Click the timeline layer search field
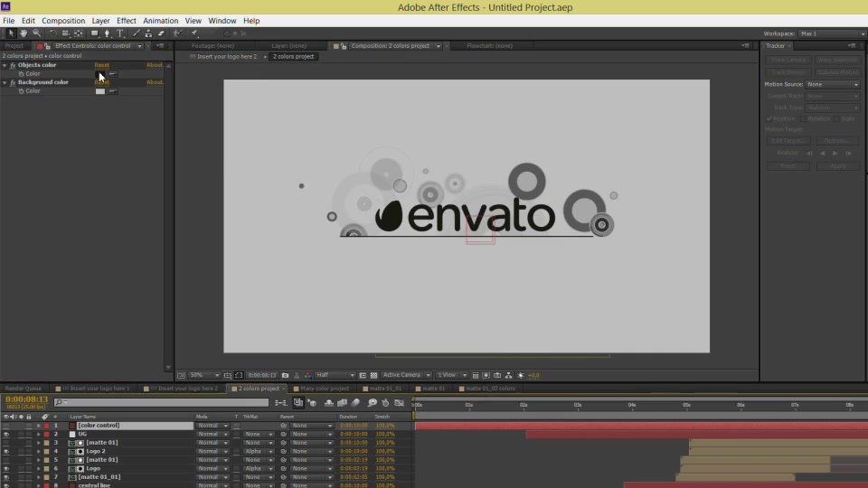 tap(161, 403)
